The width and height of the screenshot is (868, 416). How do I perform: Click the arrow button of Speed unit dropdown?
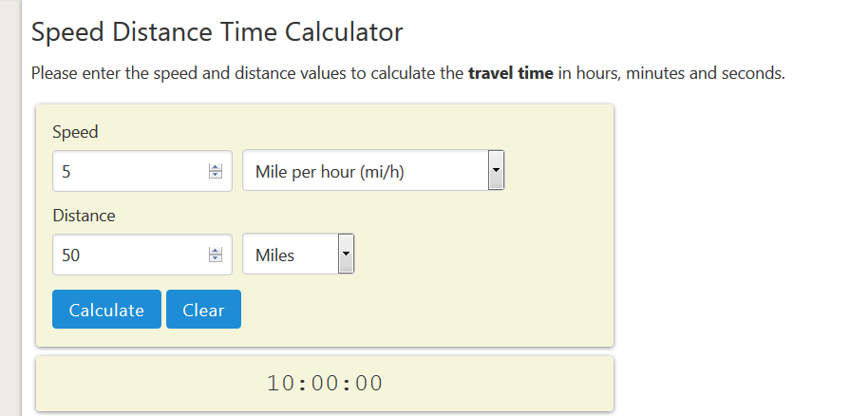[x=495, y=172]
